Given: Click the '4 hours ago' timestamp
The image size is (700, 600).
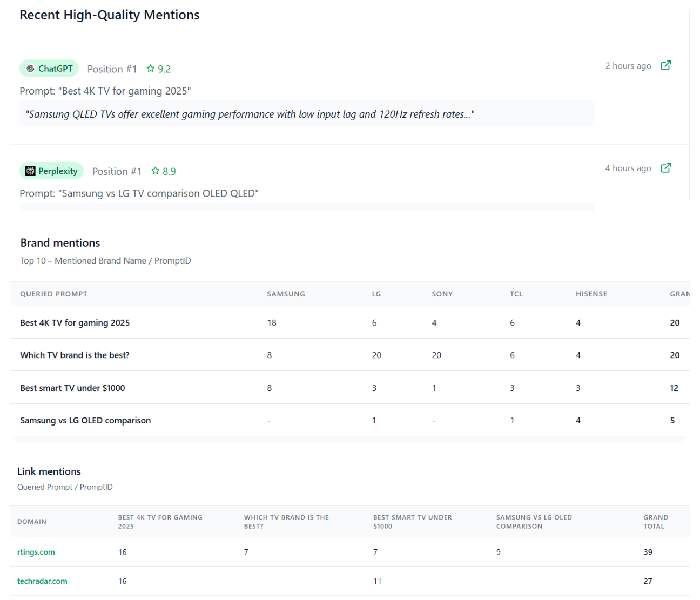Looking at the screenshot, I should click(628, 168).
